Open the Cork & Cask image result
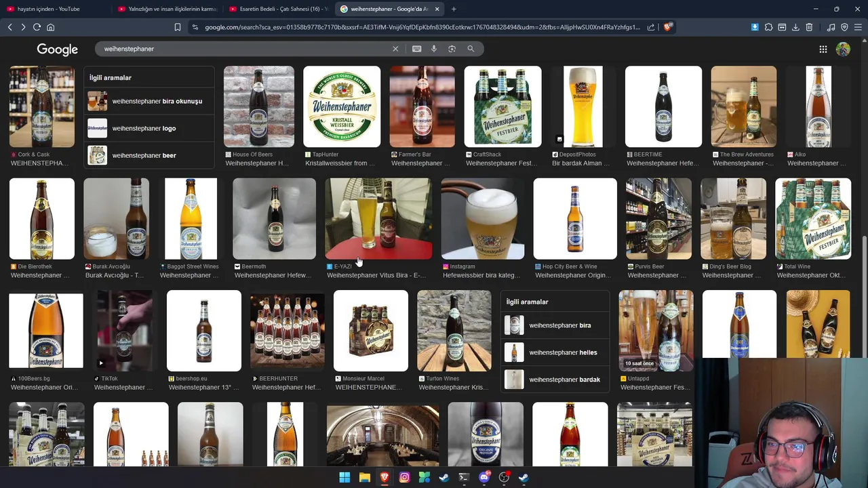 [x=42, y=106]
